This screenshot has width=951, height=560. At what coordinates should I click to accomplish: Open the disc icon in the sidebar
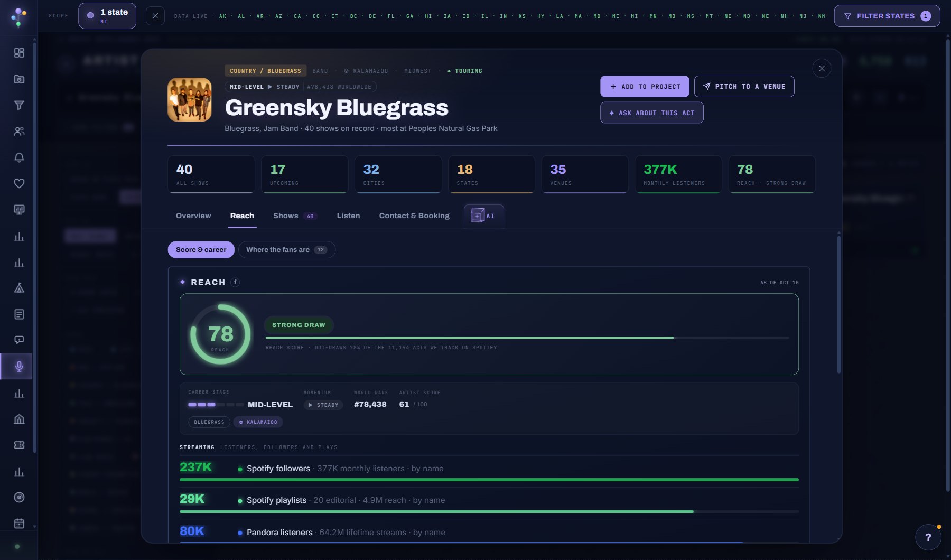[x=19, y=497]
